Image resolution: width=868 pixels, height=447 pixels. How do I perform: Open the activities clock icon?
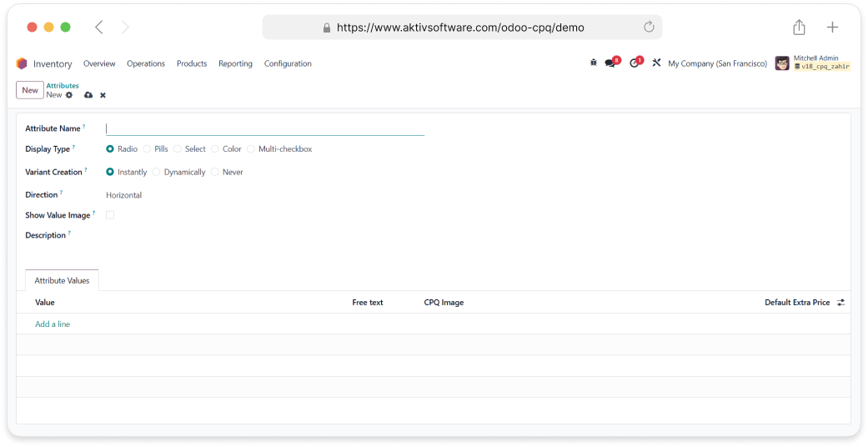pos(634,63)
